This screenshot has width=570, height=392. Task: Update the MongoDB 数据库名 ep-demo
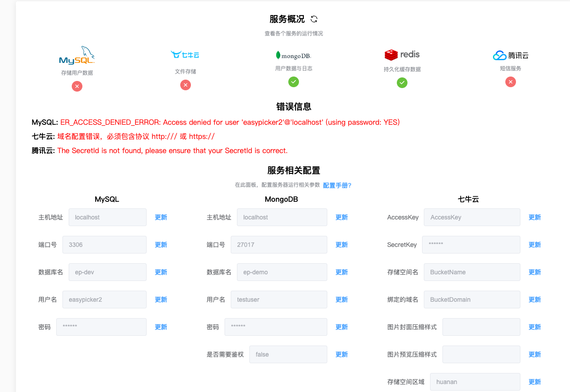tap(341, 272)
